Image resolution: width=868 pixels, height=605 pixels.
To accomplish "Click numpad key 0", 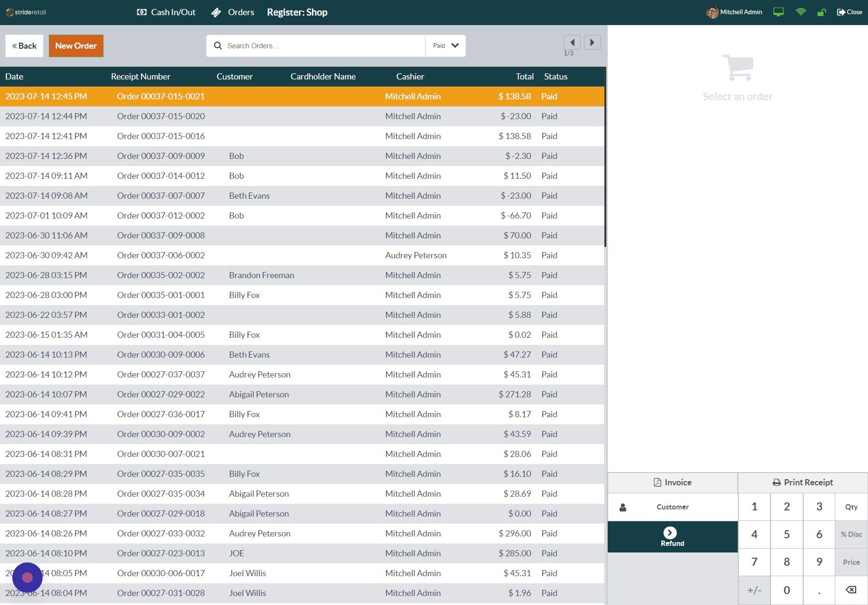I will (x=787, y=590).
